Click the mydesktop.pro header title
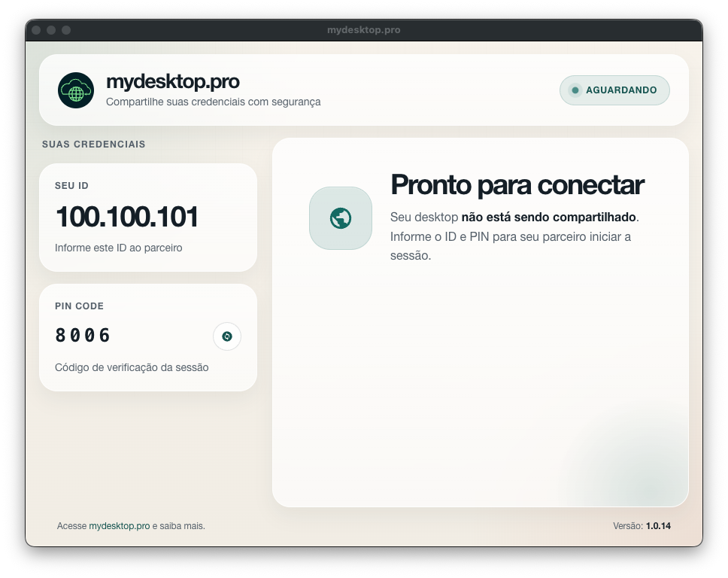The width and height of the screenshot is (728, 578). [x=173, y=82]
